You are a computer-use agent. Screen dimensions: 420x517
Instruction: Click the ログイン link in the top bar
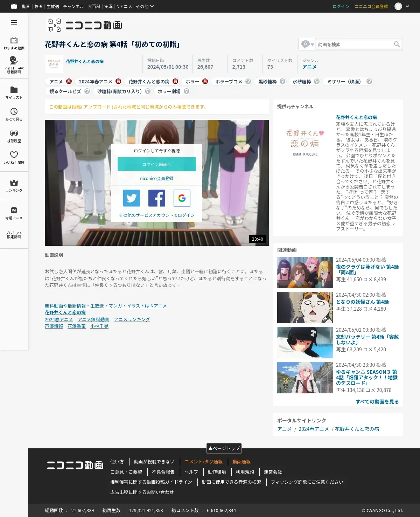341,6
